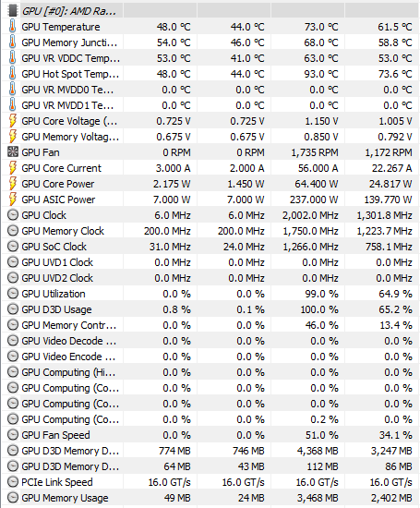Click clock icon beside GPU Clock row

click(13, 215)
